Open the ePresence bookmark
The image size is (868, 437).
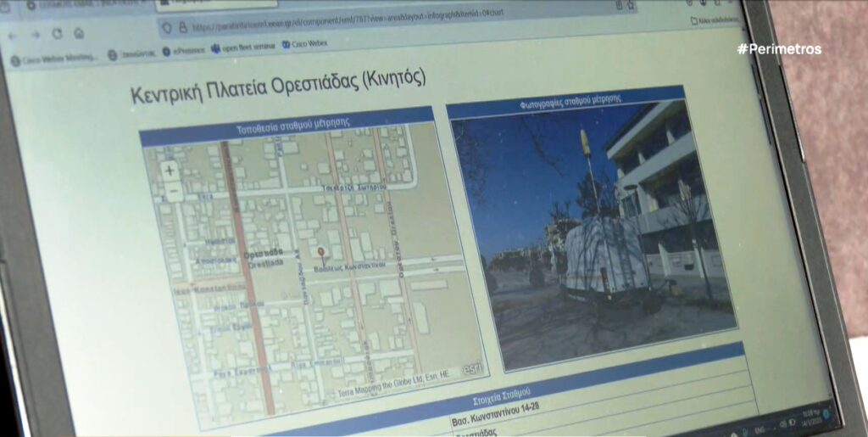point(183,50)
